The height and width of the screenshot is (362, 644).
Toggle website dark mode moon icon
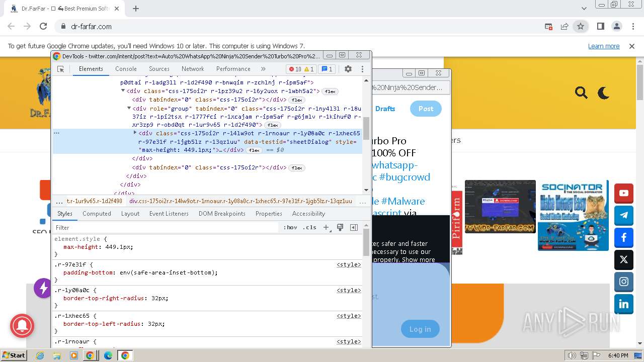click(x=603, y=93)
